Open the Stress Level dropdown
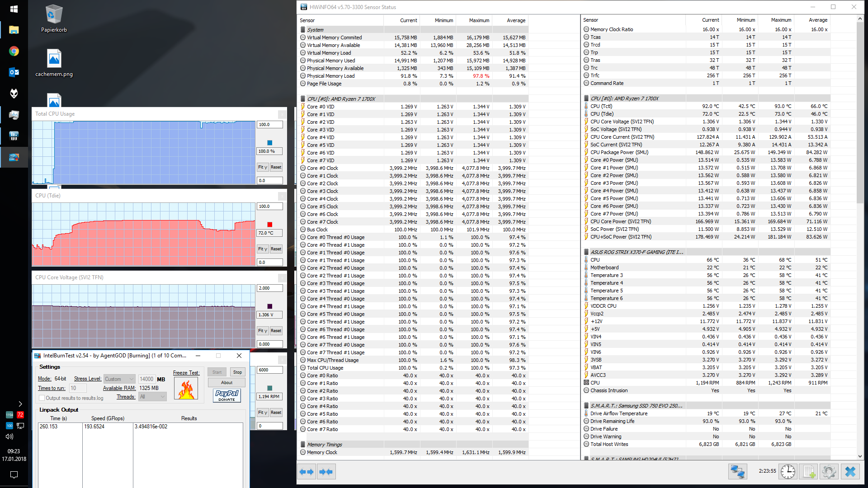 [120, 379]
